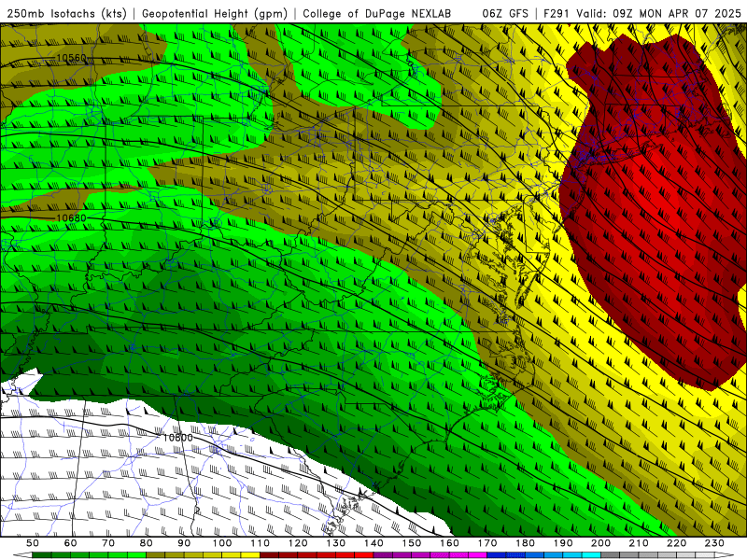
Task: Click the 90 value on the color scale
Action: tap(184, 543)
